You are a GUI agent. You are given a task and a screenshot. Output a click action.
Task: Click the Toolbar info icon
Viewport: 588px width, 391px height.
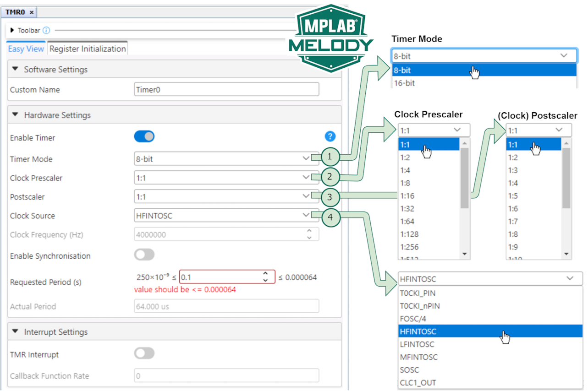pos(46,30)
